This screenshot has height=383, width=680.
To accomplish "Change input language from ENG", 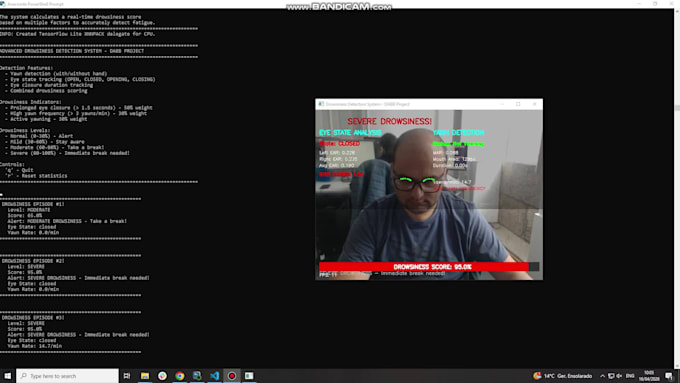I will pos(630,376).
